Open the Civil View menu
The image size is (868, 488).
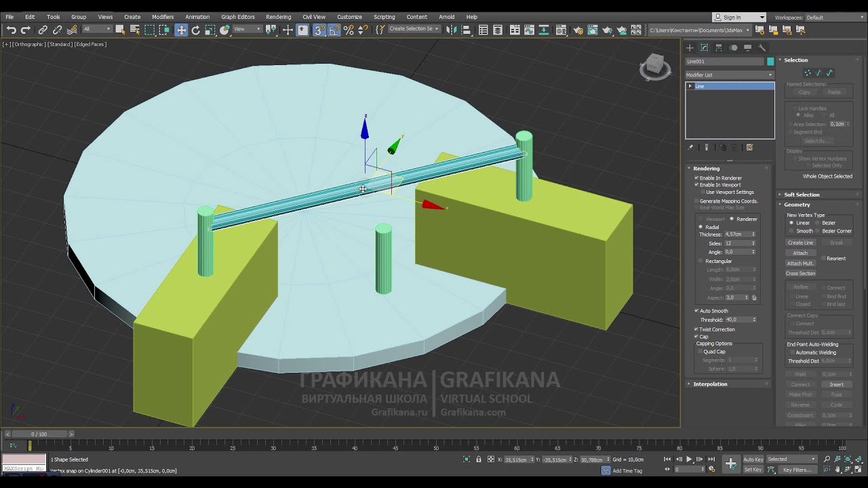coord(313,17)
